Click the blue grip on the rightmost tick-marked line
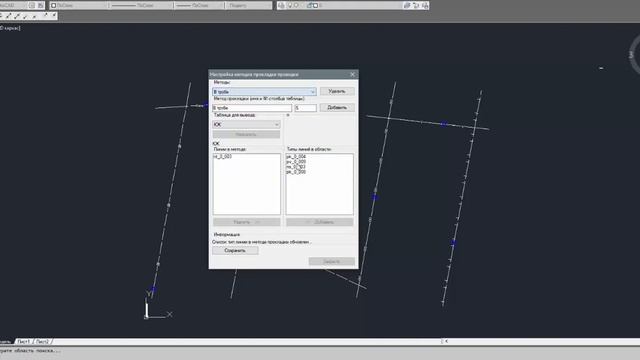The height and width of the screenshot is (360, 640). [453, 243]
